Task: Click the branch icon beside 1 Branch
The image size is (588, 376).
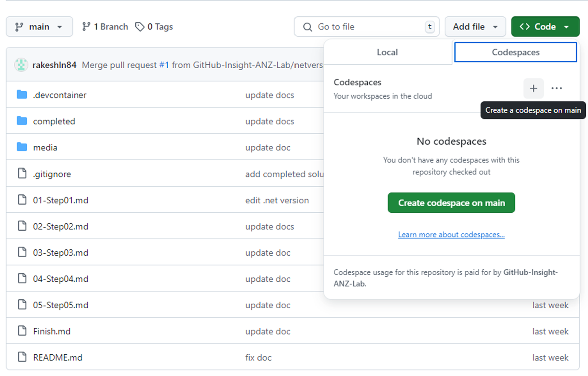Action: (x=86, y=27)
